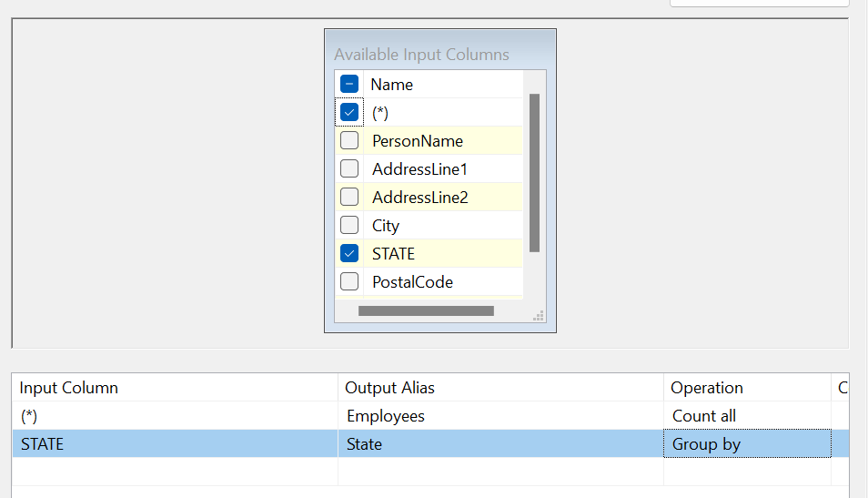This screenshot has width=868, height=498.
Task: Click the Name header text
Action: [x=392, y=84]
